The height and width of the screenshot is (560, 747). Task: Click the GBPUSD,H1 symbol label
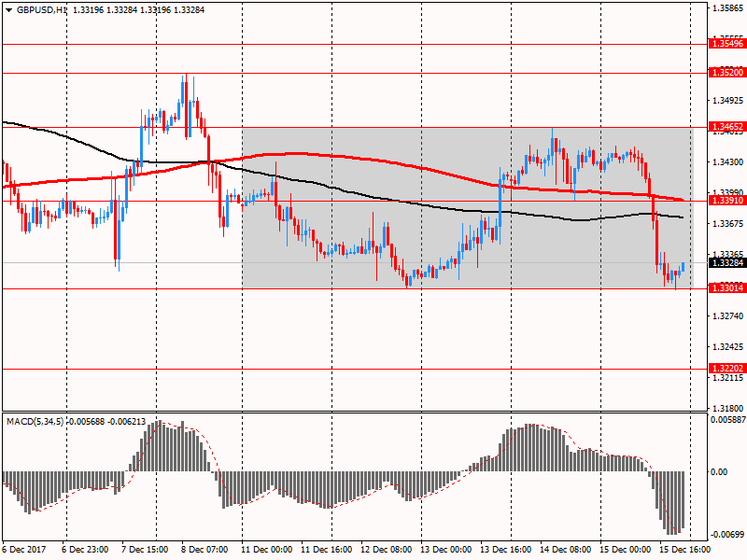coord(42,9)
